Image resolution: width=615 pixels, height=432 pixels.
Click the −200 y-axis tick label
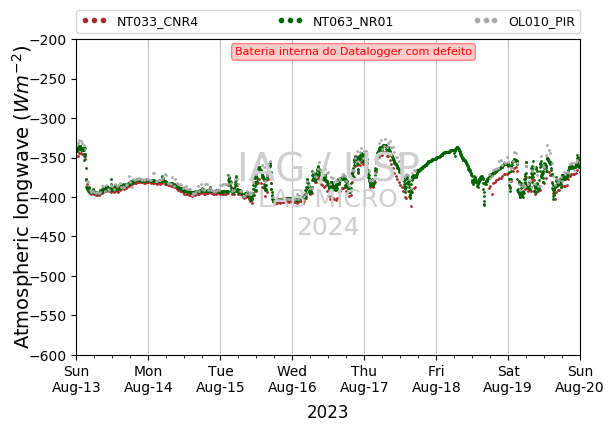(x=48, y=40)
